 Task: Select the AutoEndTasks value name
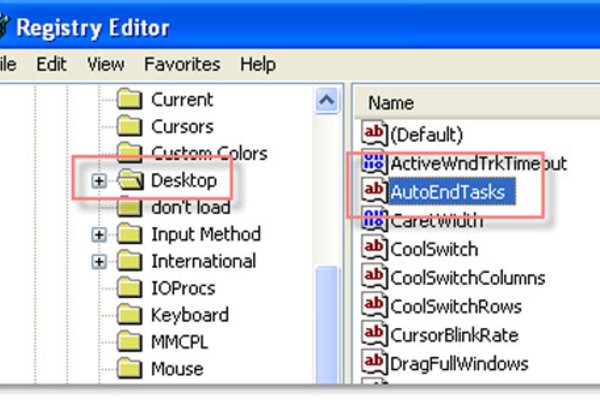(452, 192)
